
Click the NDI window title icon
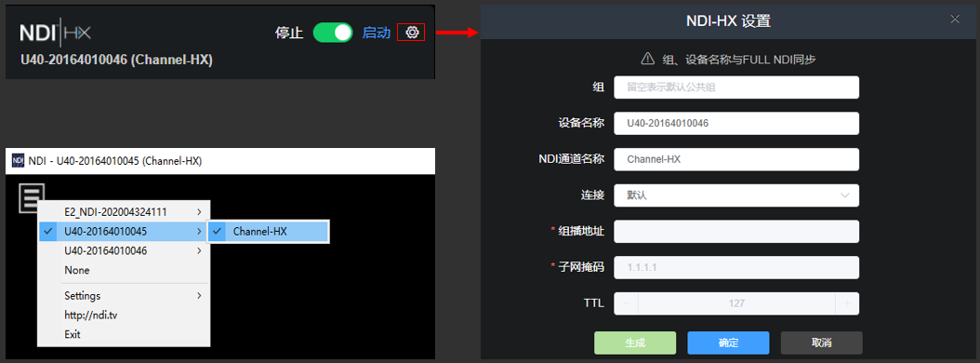pos(18,161)
